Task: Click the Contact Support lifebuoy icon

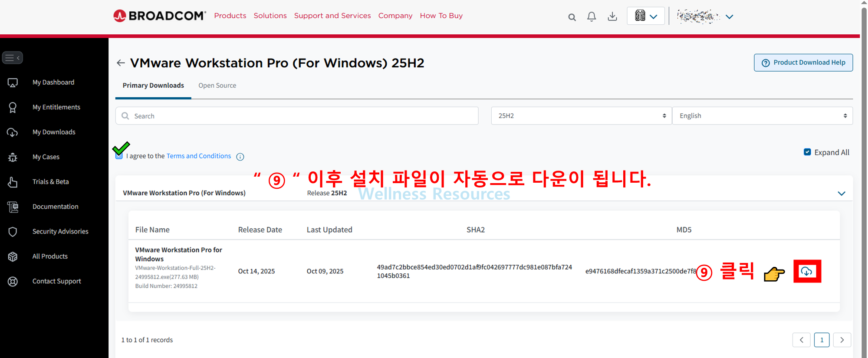Action: 13,282
